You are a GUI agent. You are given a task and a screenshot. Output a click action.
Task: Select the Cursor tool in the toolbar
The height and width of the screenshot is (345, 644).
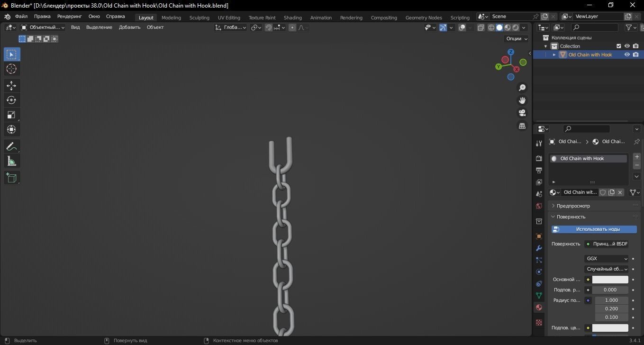point(11,69)
